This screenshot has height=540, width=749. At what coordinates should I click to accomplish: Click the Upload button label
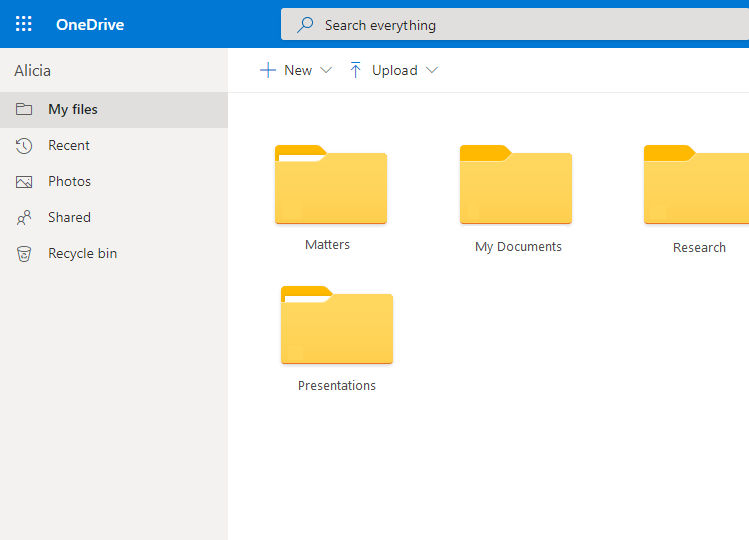pyautogui.click(x=395, y=70)
